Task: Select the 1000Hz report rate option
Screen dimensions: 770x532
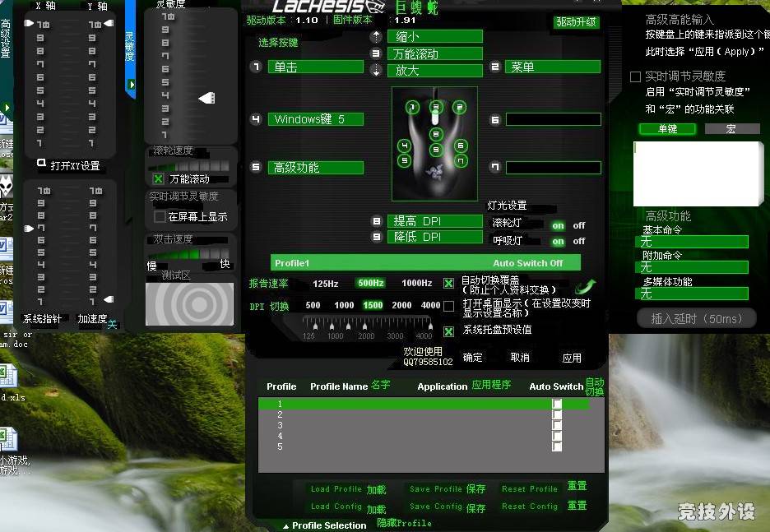Action: (x=416, y=284)
